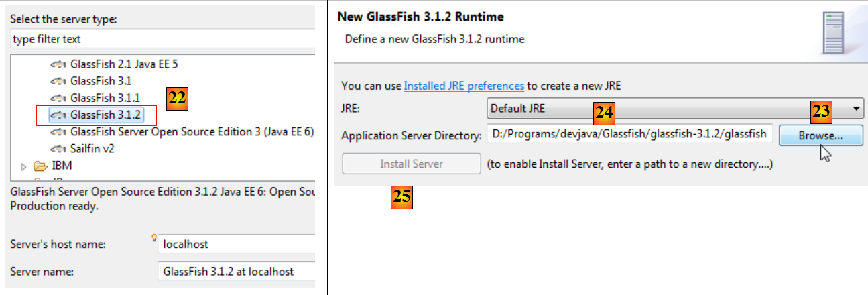Click the GlassFish Open Source Edition 3 icon

(x=59, y=132)
